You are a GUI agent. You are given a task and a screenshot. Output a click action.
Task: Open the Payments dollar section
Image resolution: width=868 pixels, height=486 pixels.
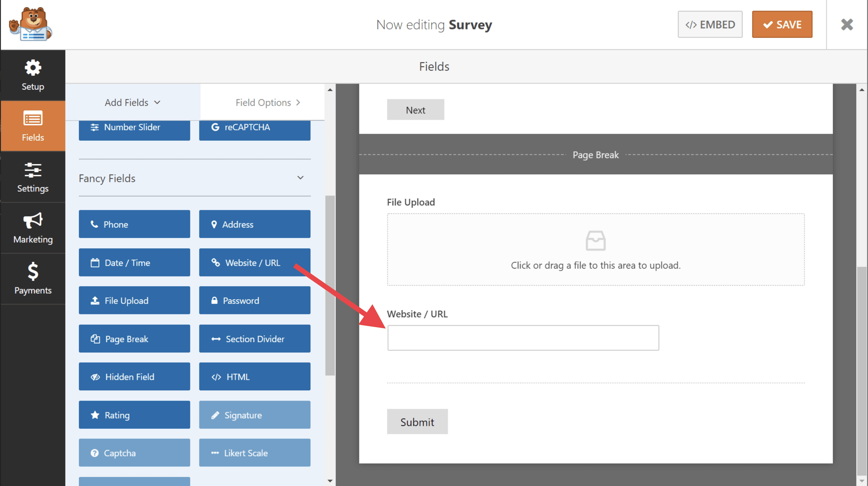pos(33,279)
